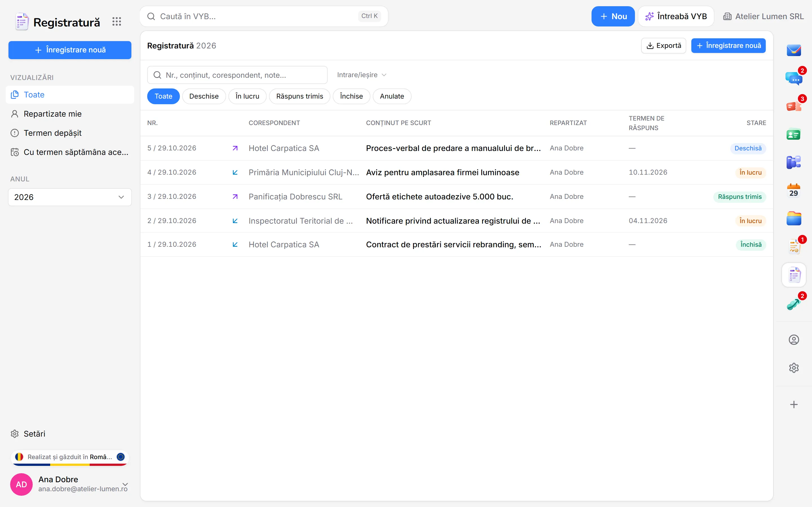Open the user profile icon in right dock
812x507 pixels.
click(794, 340)
